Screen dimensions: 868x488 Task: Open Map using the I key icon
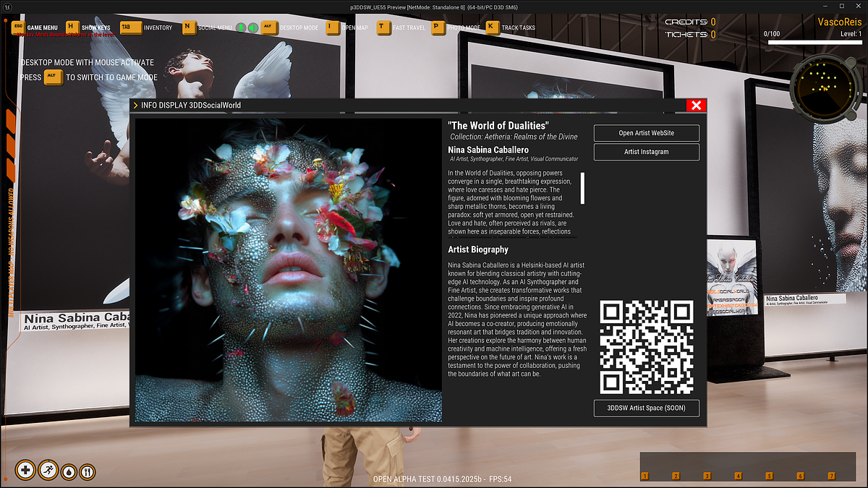pos(332,27)
